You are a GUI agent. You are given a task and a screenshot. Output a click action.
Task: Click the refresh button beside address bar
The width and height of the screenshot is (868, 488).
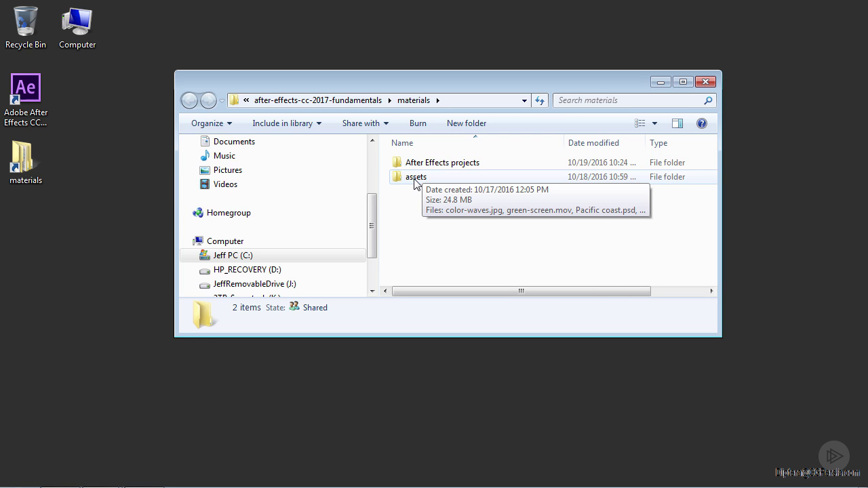coord(540,100)
